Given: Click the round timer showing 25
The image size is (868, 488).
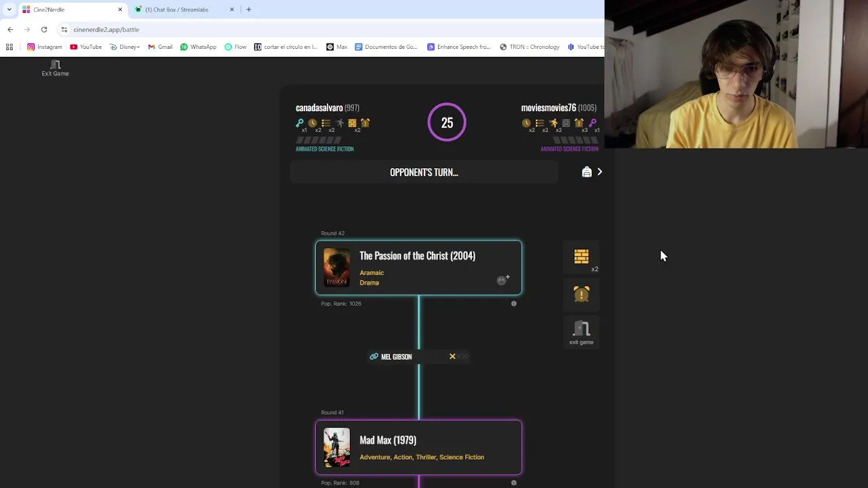Looking at the screenshot, I should click(447, 123).
